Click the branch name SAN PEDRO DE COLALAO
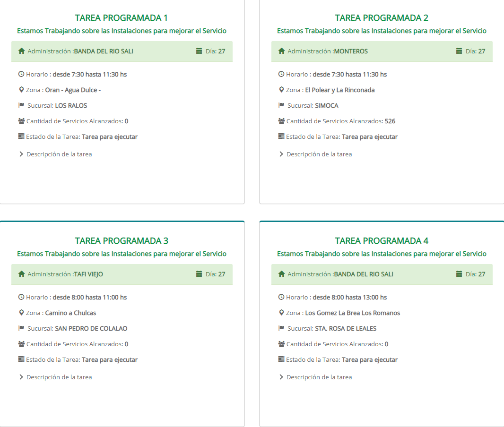The width and height of the screenshot is (504, 427). tap(91, 329)
